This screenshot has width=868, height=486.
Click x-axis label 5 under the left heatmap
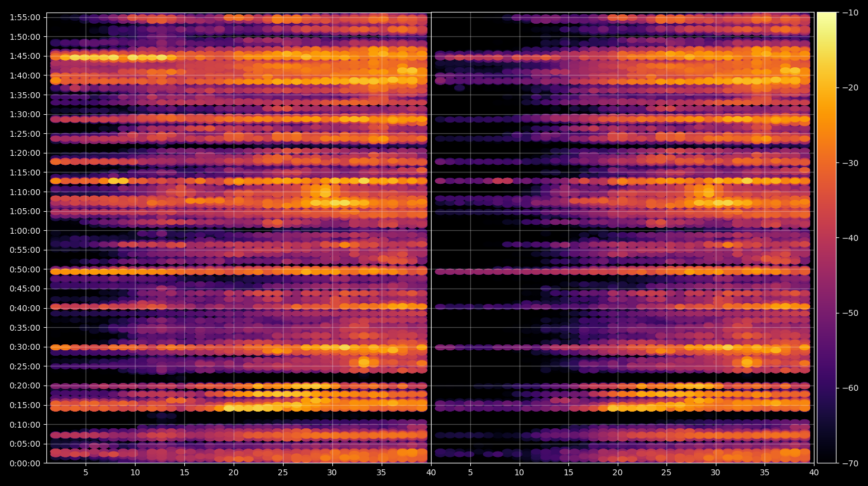click(86, 473)
